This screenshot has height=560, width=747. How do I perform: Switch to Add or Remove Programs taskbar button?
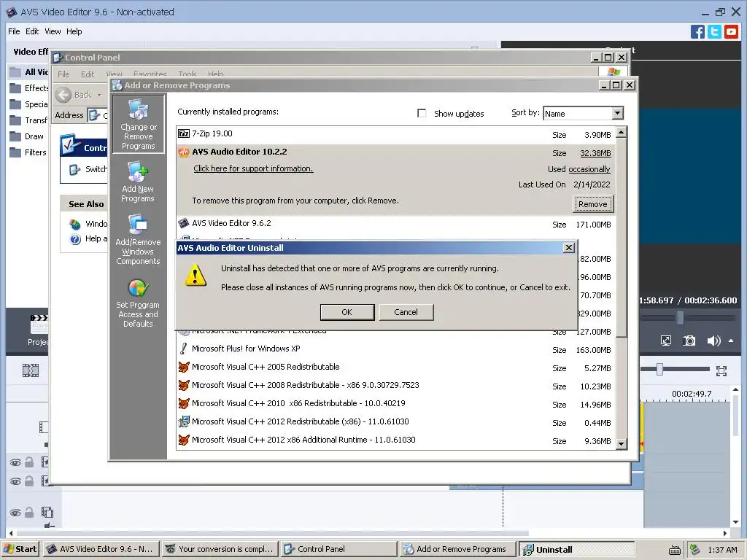click(x=458, y=549)
